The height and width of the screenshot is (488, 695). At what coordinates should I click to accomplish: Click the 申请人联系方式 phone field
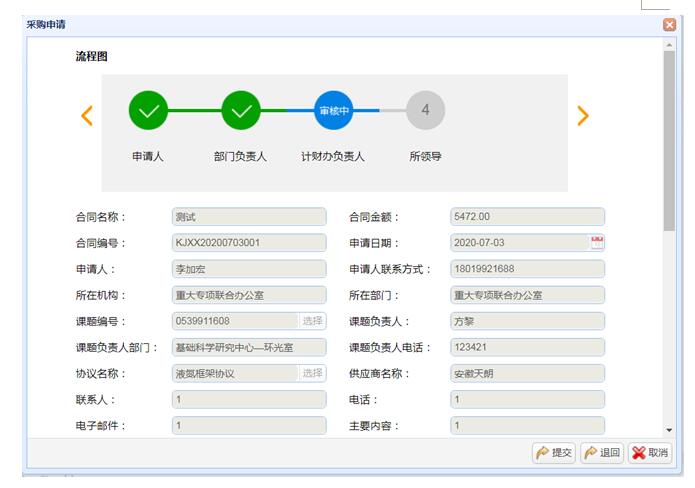tap(527, 269)
